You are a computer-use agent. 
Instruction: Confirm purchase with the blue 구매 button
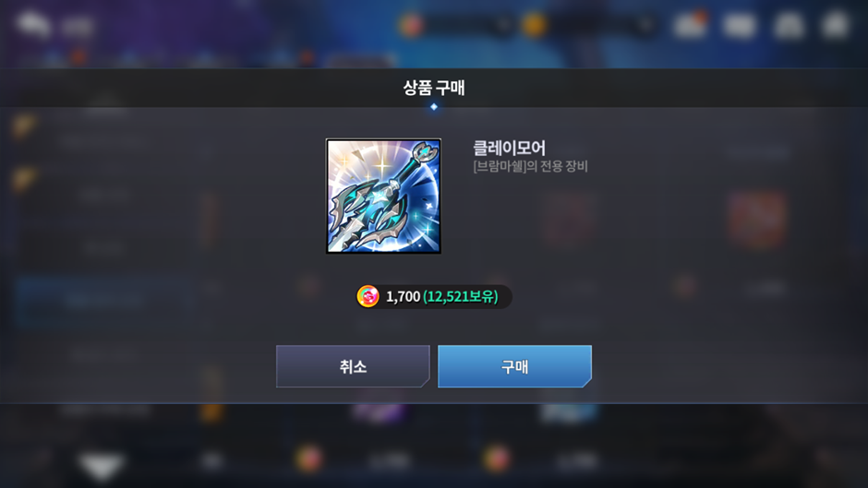point(514,366)
